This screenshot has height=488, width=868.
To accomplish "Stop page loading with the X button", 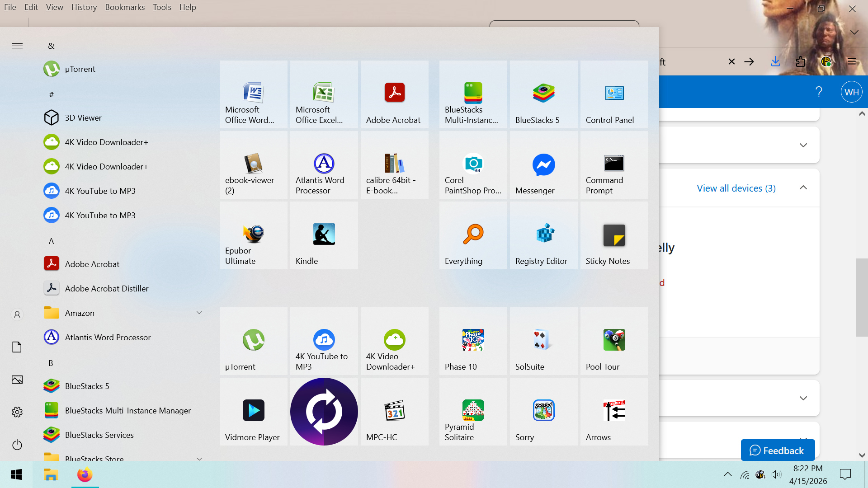I will (x=731, y=61).
